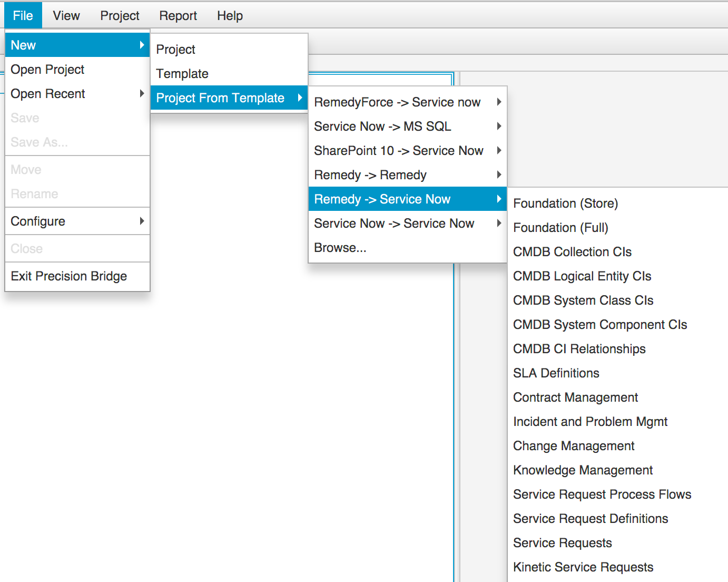This screenshot has width=728, height=582.
Task: Select Project in the New submenu
Action: 229,49
